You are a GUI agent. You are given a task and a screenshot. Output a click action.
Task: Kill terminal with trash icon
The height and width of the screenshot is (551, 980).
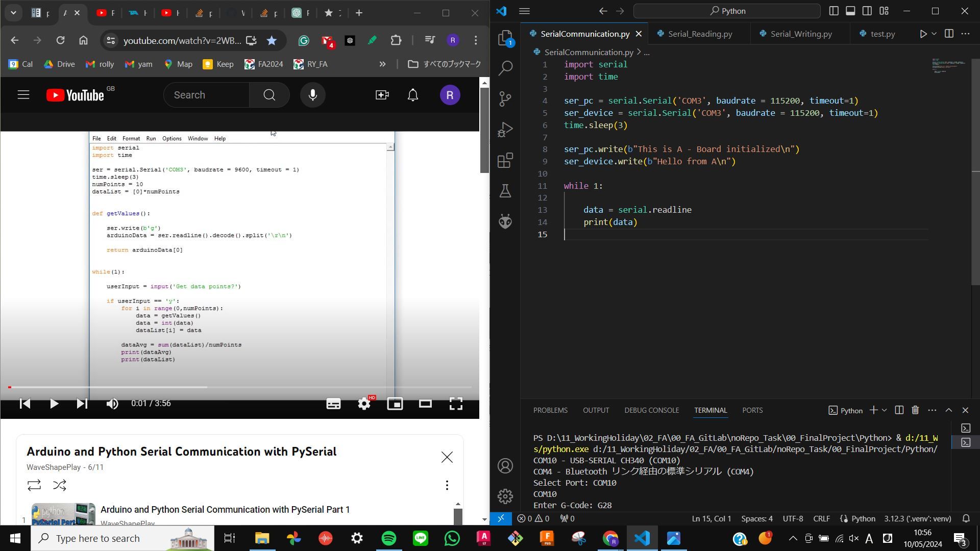(915, 410)
